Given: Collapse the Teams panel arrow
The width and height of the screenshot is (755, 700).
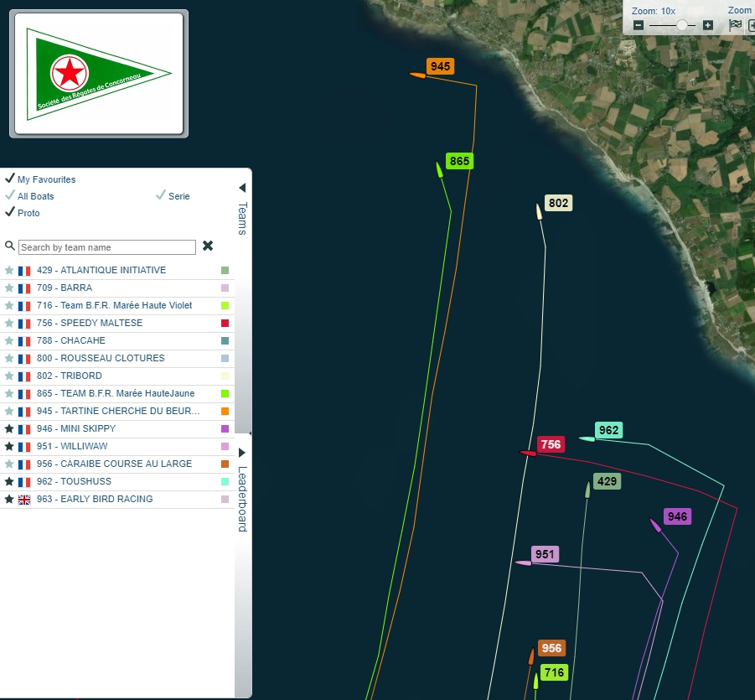Looking at the screenshot, I should tap(242, 188).
